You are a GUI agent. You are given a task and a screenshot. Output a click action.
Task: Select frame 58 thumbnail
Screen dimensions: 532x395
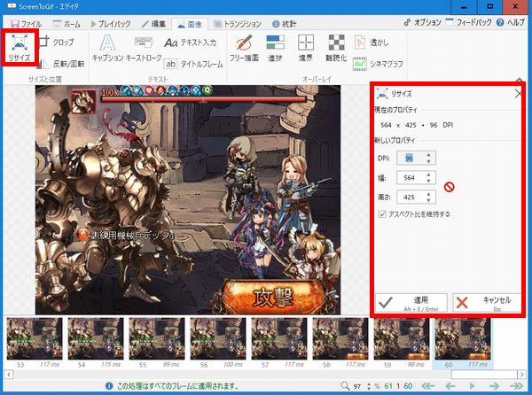[340, 338]
